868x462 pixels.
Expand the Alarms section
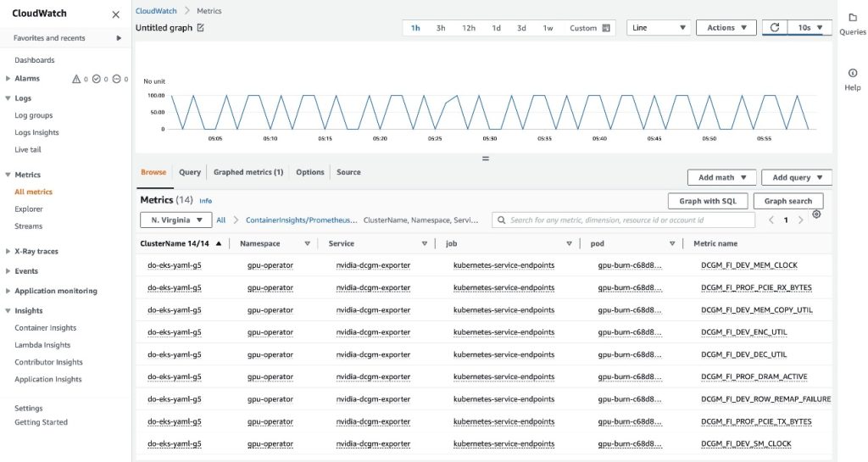8,79
